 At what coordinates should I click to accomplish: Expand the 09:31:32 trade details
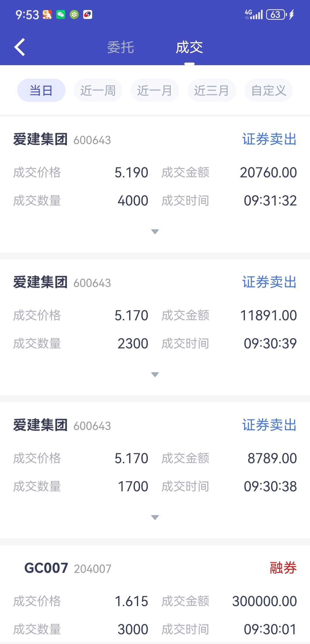[x=155, y=232]
